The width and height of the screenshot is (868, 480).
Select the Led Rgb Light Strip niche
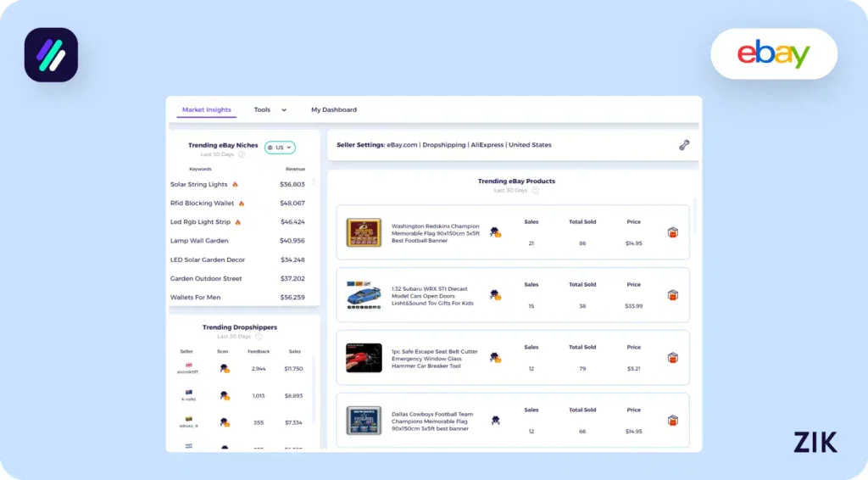coord(200,222)
